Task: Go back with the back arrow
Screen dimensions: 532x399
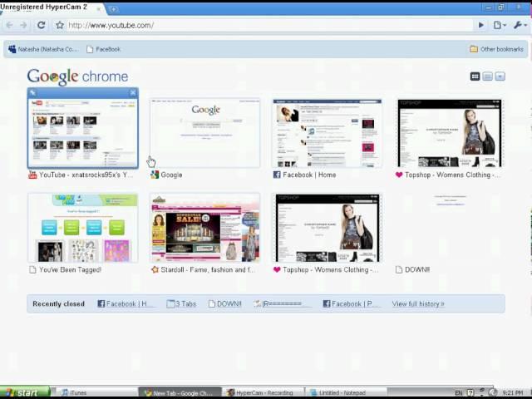Action: (x=9, y=26)
